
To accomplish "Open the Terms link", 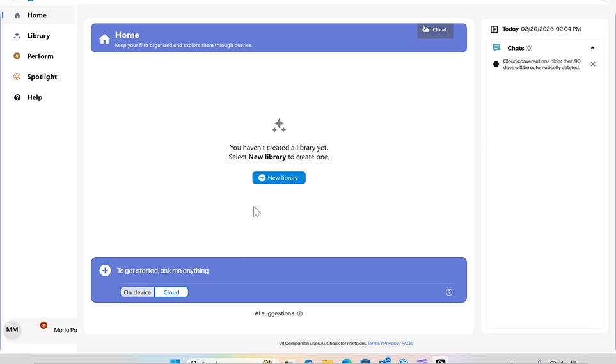I will coord(373,343).
